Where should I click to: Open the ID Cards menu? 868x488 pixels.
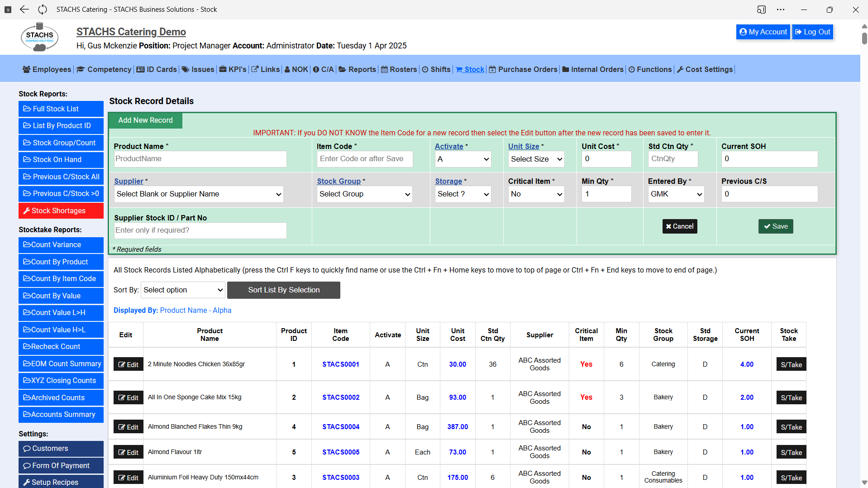click(x=157, y=69)
